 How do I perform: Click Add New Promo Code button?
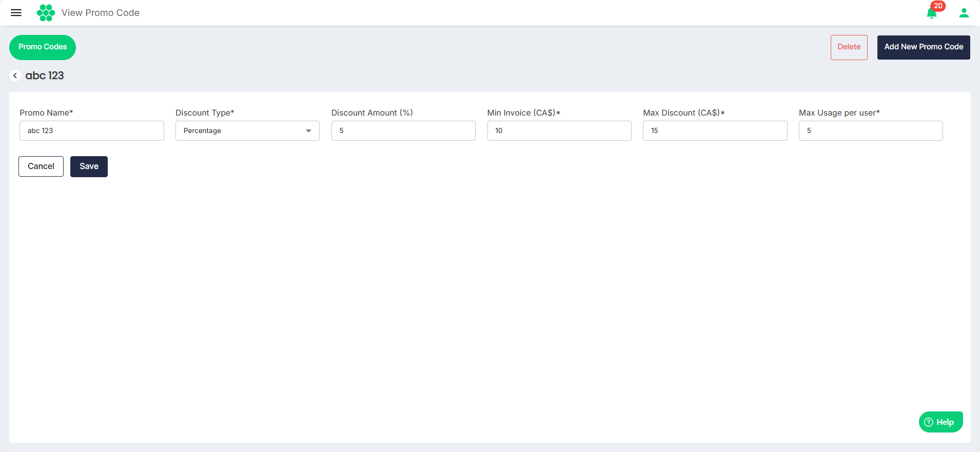[x=924, y=47]
